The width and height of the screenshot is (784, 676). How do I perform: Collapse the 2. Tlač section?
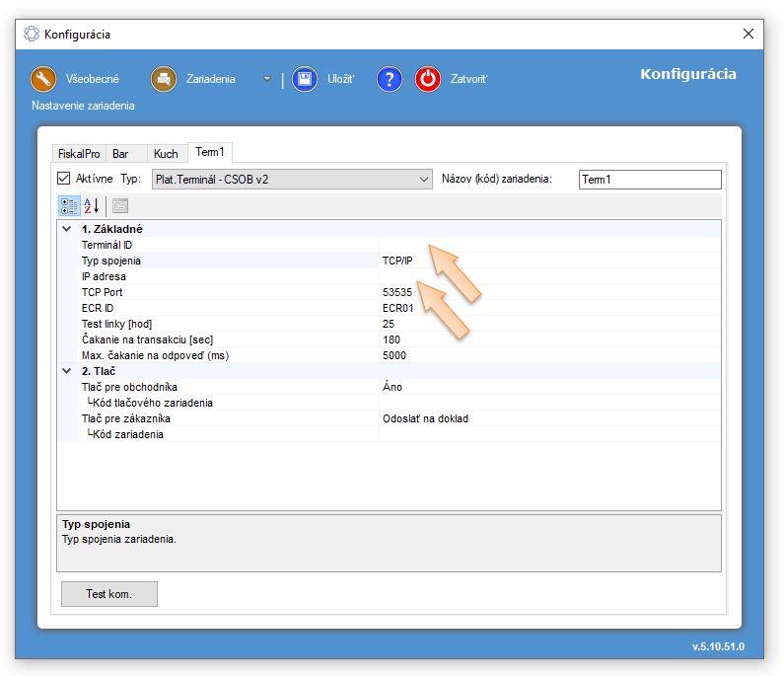(x=66, y=371)
